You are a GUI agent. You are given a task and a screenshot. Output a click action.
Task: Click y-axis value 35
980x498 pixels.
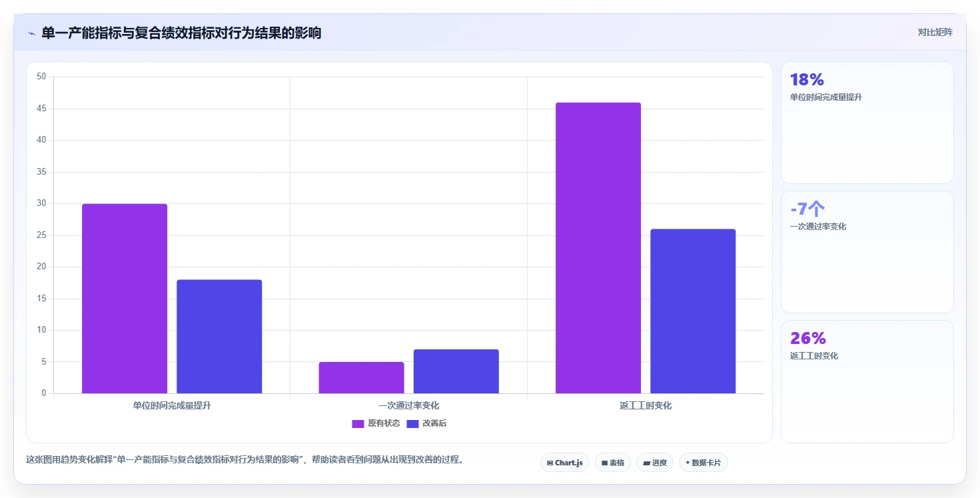point(41,172)
